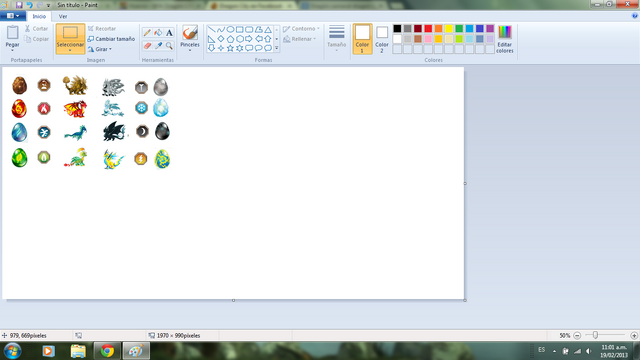Pick the black color swatch
This screenshot has width=640, height=360.
tap(397, 29)
